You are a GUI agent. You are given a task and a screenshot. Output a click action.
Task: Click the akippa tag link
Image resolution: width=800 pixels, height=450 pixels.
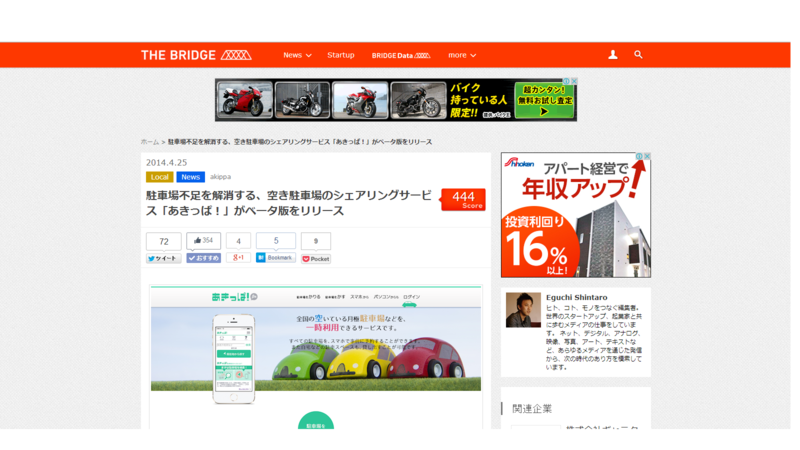click(220, 177)
